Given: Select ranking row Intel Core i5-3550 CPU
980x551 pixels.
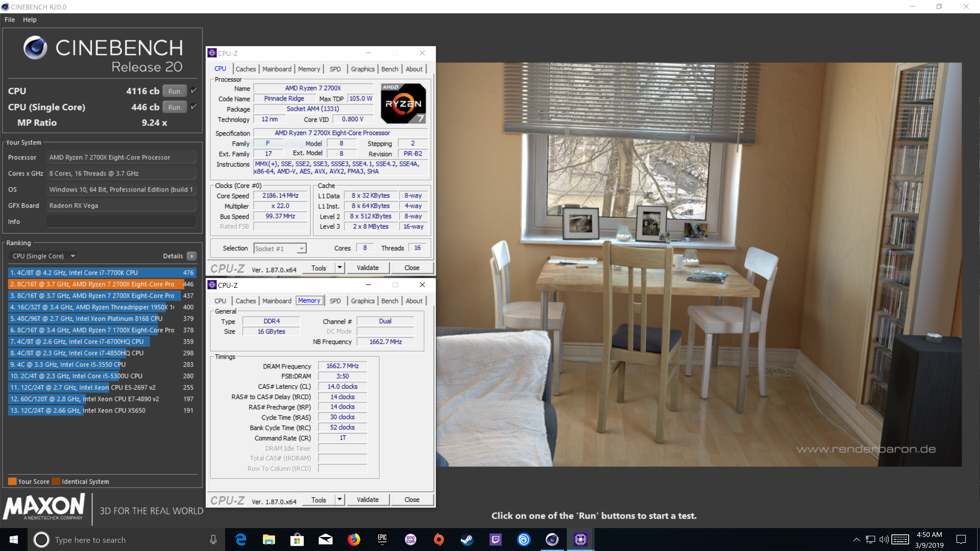Looking at the screenshot, I should tap(102, 364).
